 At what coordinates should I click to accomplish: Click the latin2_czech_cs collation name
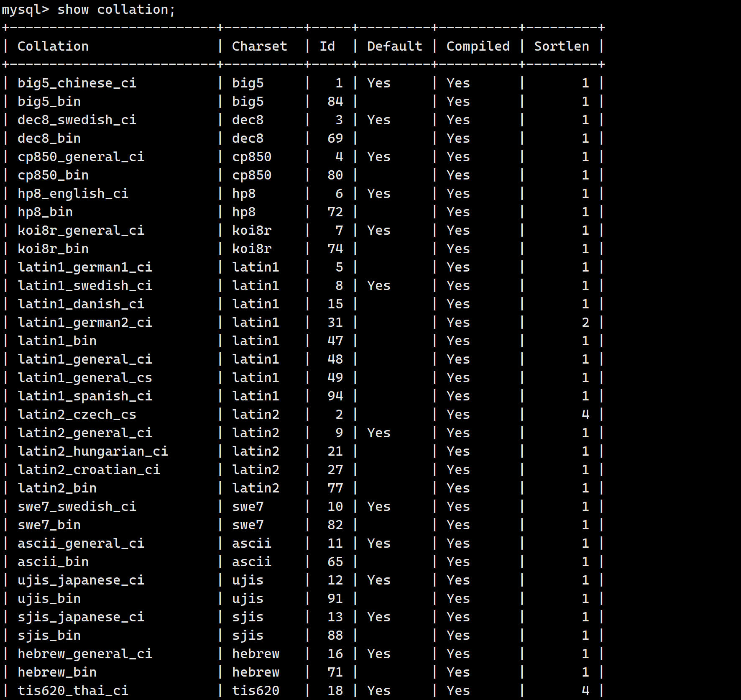(x=77, y=414)
